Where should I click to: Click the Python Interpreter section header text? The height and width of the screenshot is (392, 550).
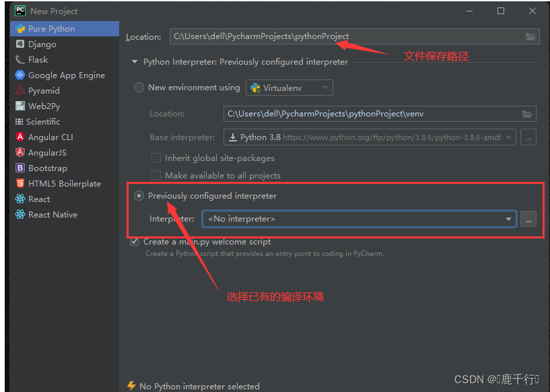[x=246, y=62]
